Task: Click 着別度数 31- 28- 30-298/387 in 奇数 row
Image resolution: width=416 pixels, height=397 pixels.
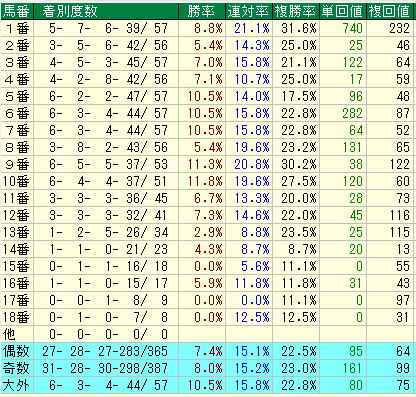Action: 105,369
